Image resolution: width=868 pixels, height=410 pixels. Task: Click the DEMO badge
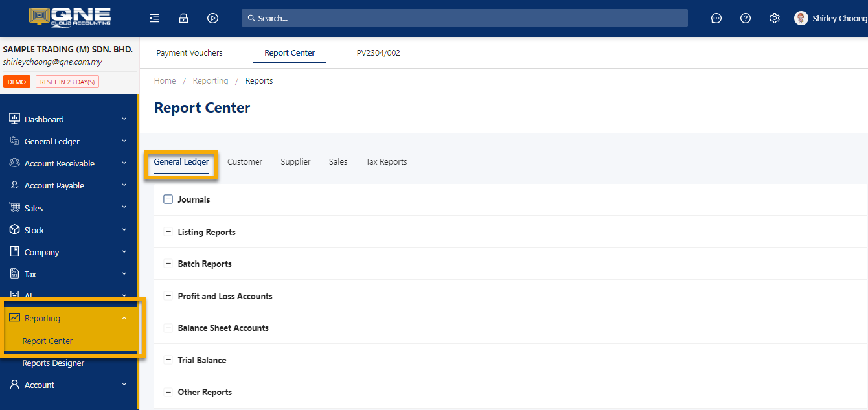pyautogui.click(x=17, y=82)
